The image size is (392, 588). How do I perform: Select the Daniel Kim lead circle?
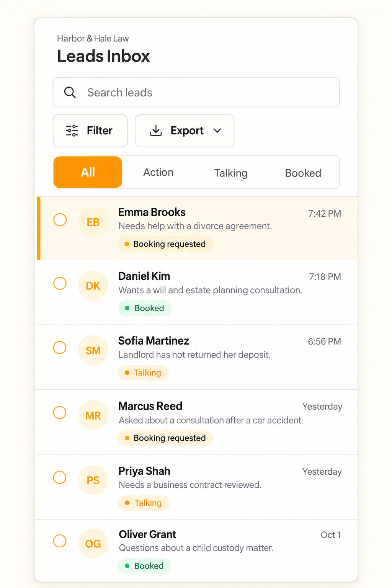(60, 283)
